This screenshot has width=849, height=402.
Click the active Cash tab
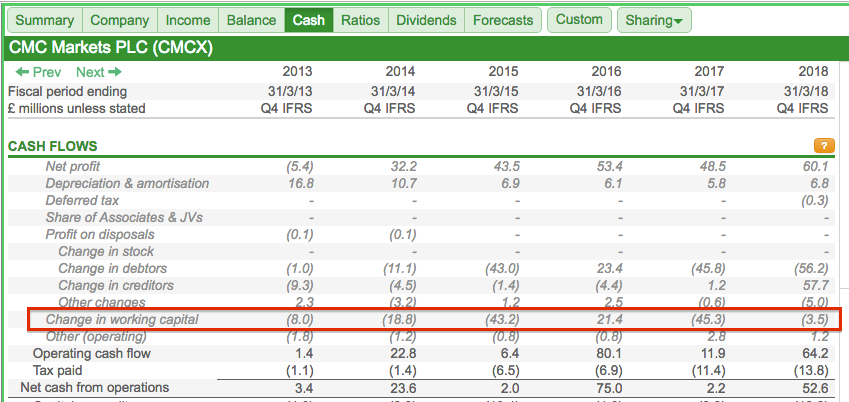coord(309,21)
